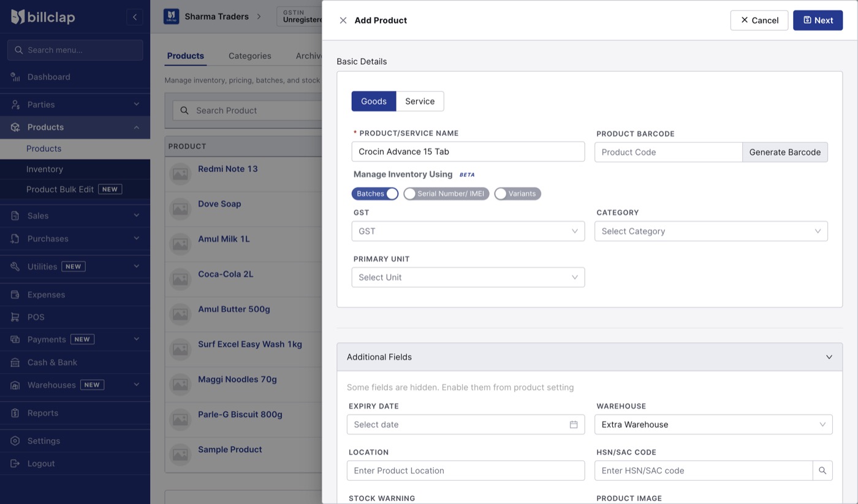Open calendar icon in Expiry Date field
The image size is (858, 504).
point(574,424)
